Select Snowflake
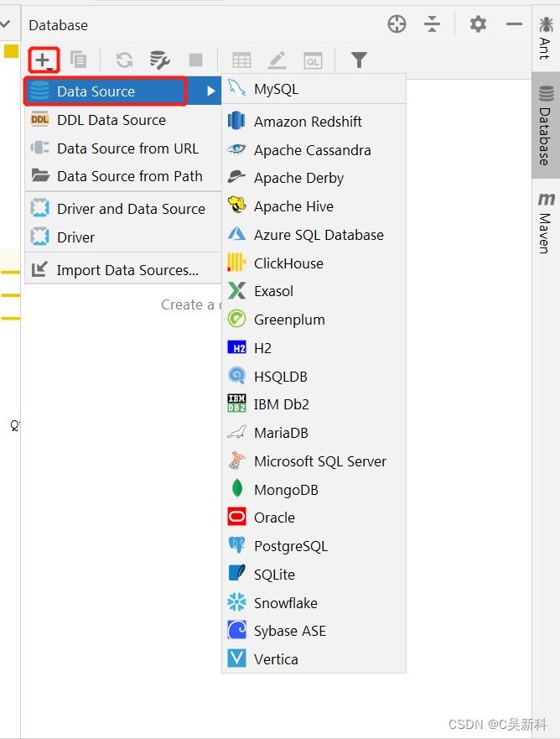This screenshot has height=739, width=560. point(314,603)
